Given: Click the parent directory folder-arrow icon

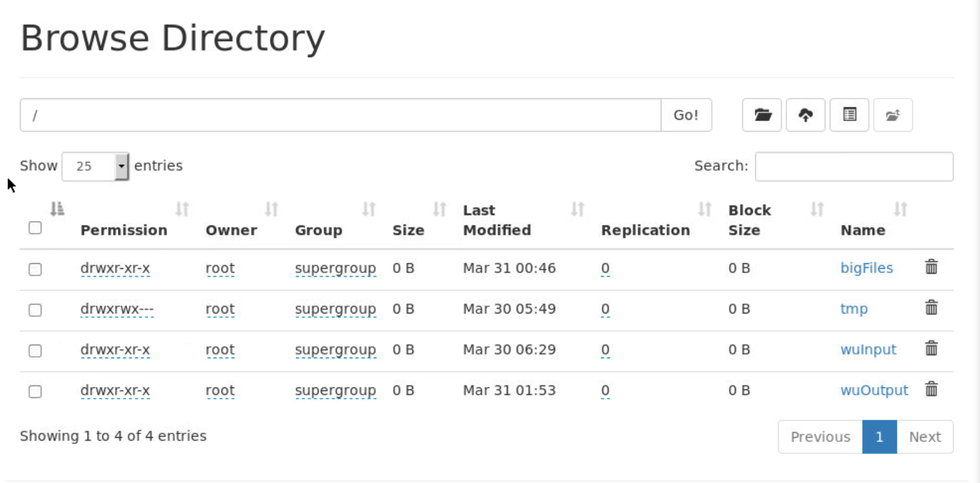Looking at the screenshot, I should (893, 115).
